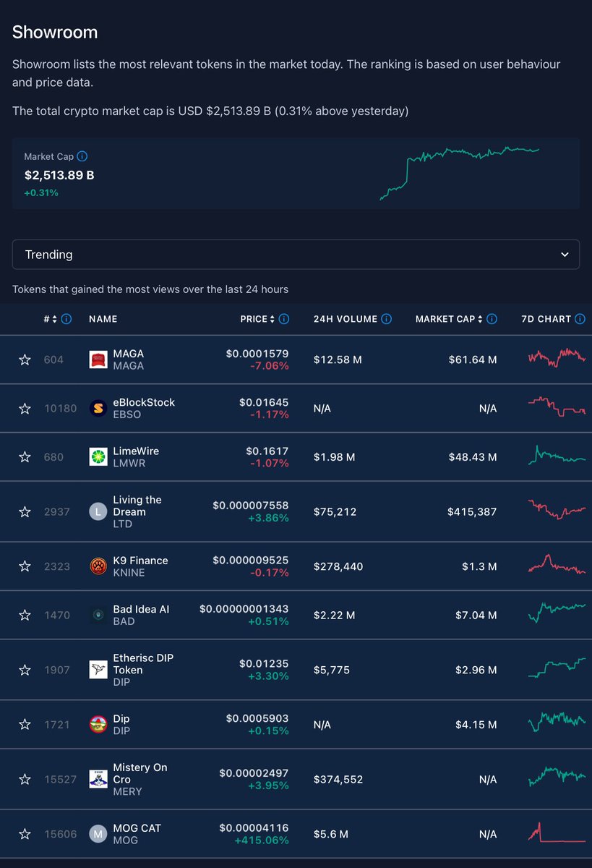Viewport: 592px width, 868px height.
Task: Click the $61.64 M market cap value
Action: coord(473,359)
